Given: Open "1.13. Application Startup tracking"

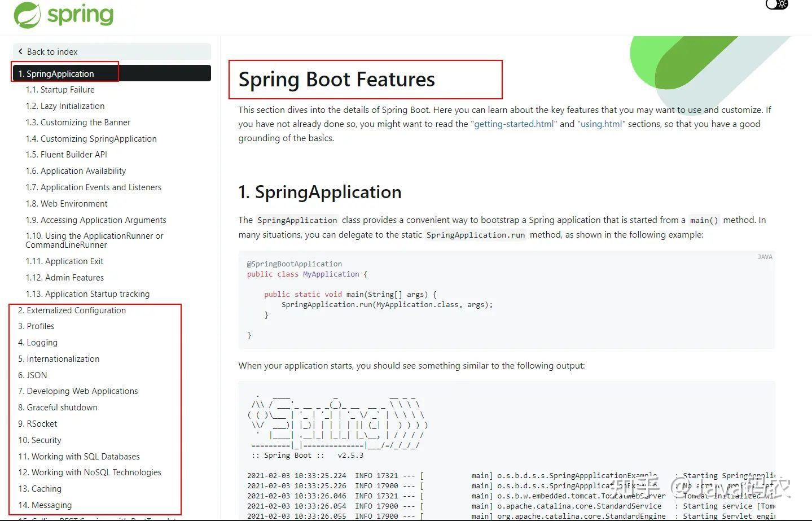Looking at the screenshot, I should (x=88, y=294).
